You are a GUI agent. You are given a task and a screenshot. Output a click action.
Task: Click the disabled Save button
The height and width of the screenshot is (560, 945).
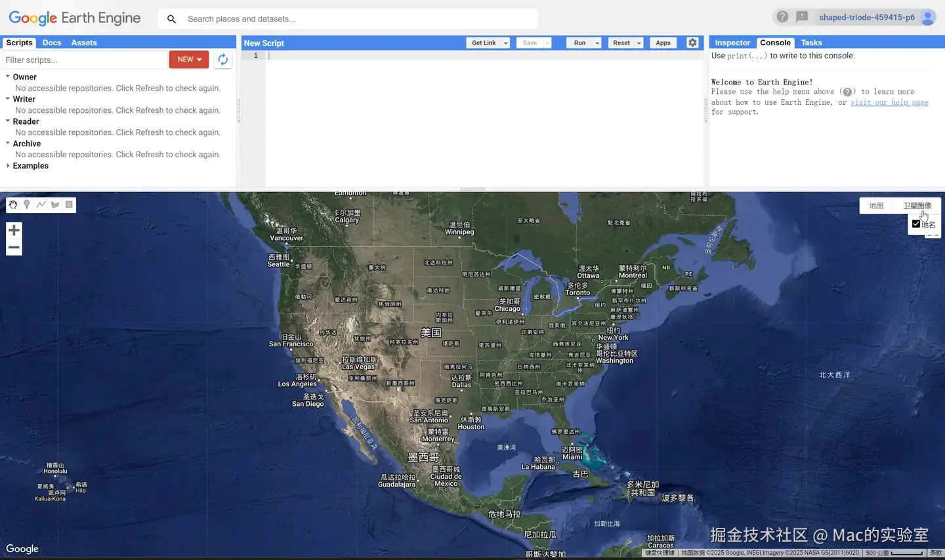[x=530, y=43]
